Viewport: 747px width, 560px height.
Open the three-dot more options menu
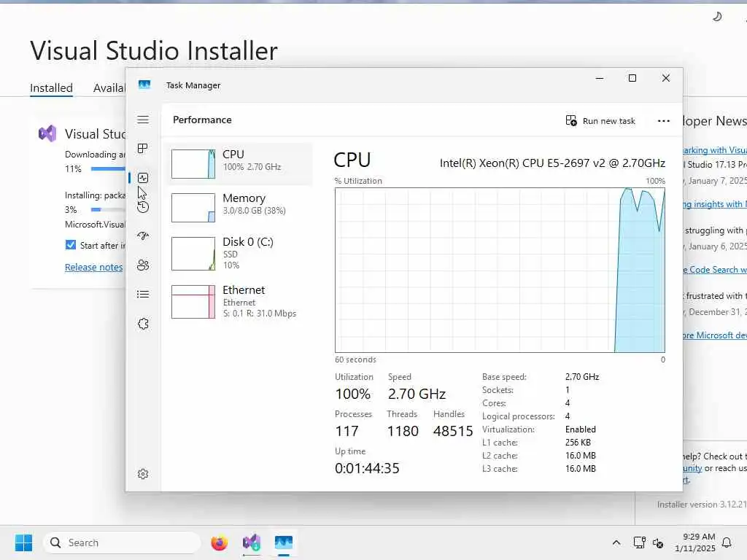pyautogui.click(x=664, y=121)
